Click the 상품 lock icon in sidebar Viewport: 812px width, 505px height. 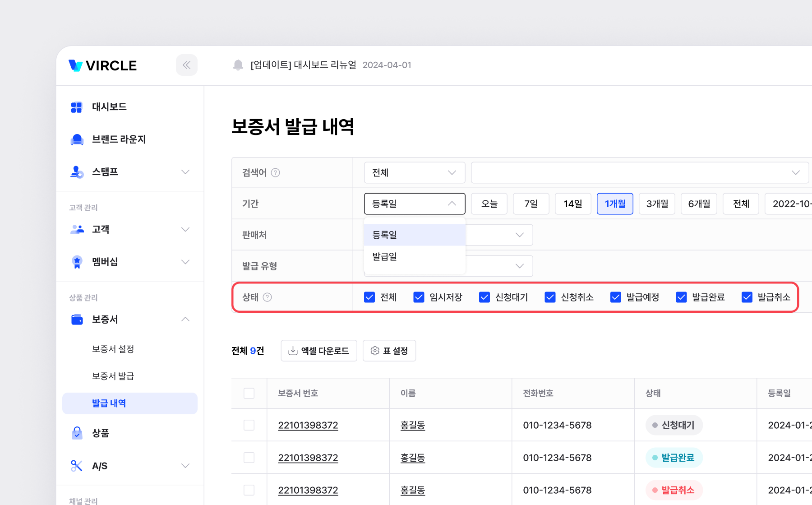tap(77, 433)
